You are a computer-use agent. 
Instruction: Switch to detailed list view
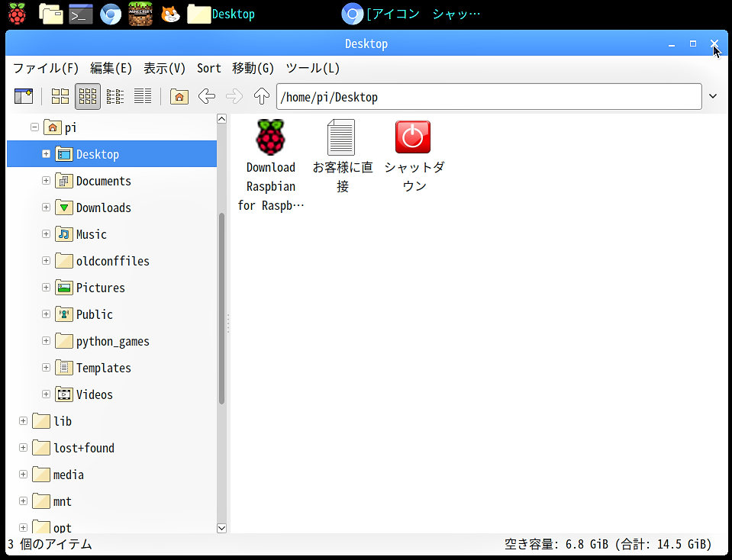[x=143, y=97]
